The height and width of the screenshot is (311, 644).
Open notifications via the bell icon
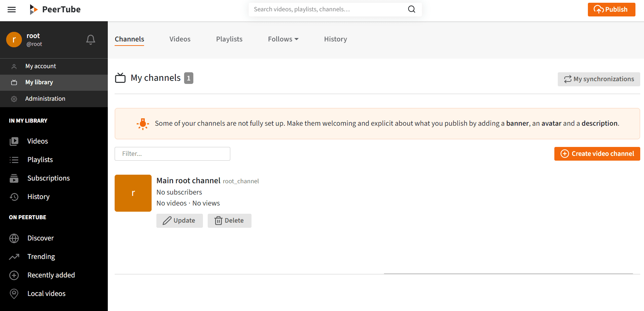pyautogui.click(x=90, y=40)
